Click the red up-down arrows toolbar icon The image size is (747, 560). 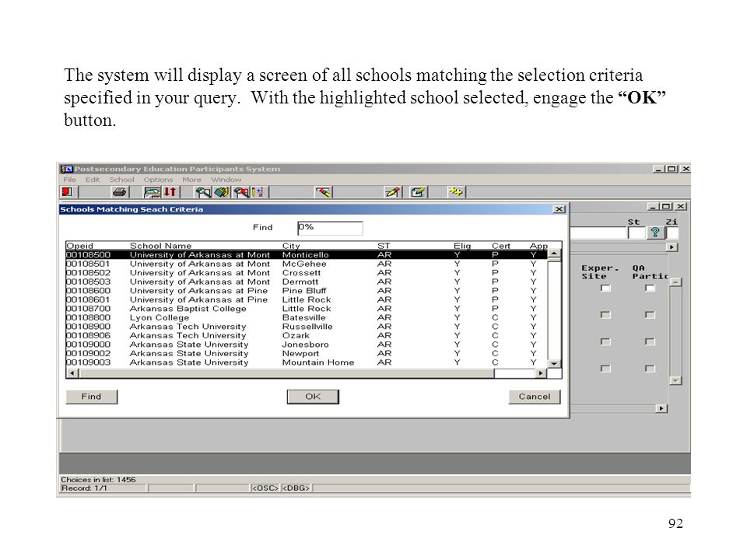[170, 192]
